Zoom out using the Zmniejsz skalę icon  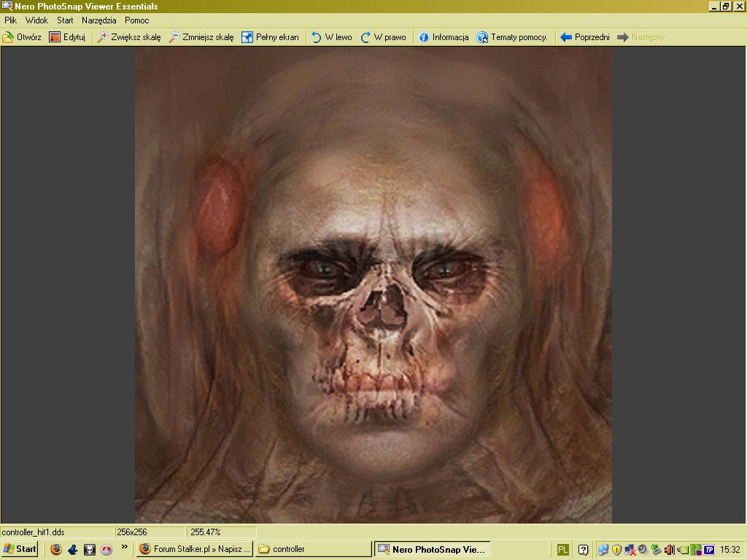click(x=174, y=37)
